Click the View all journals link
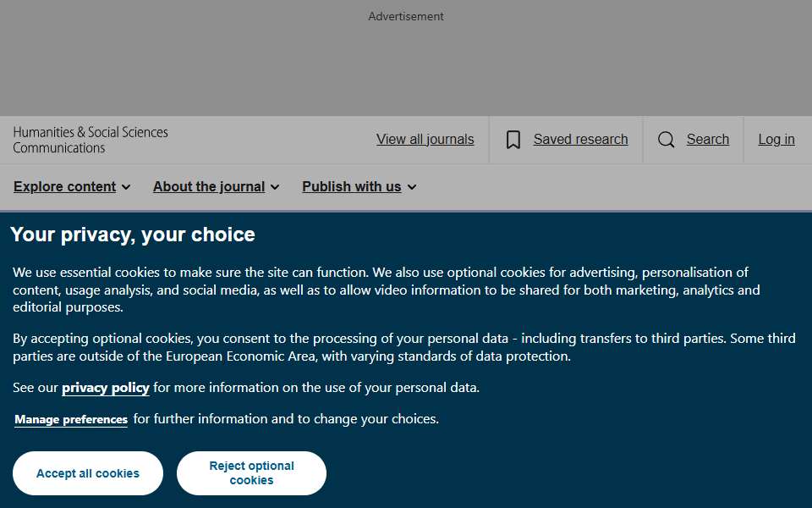 (425, 140)
